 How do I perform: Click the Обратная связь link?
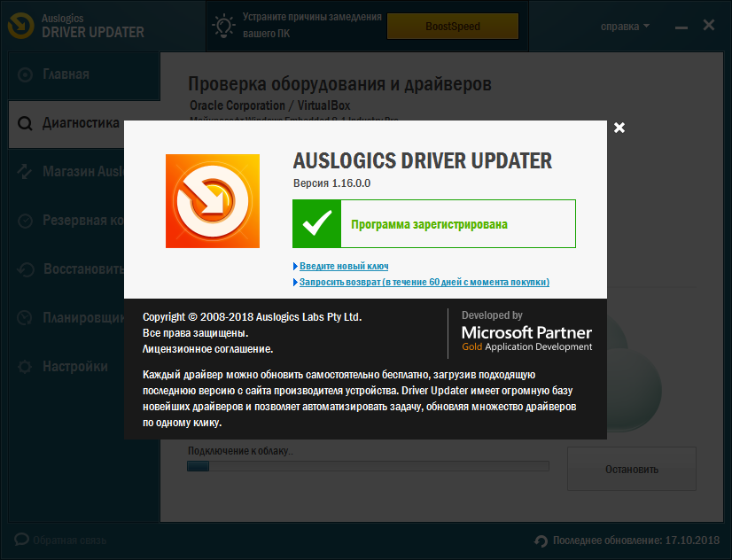tap(62, 540)
